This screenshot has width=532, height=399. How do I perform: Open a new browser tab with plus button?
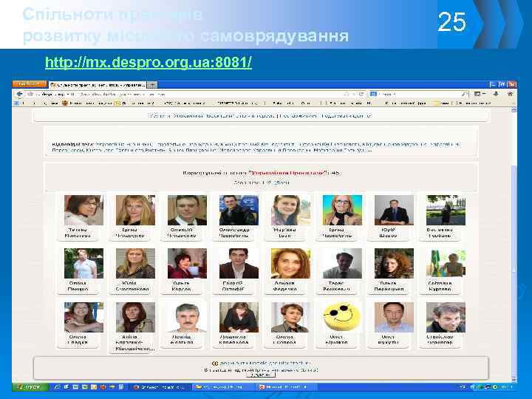pyautogui.click(x=151, y=84)
